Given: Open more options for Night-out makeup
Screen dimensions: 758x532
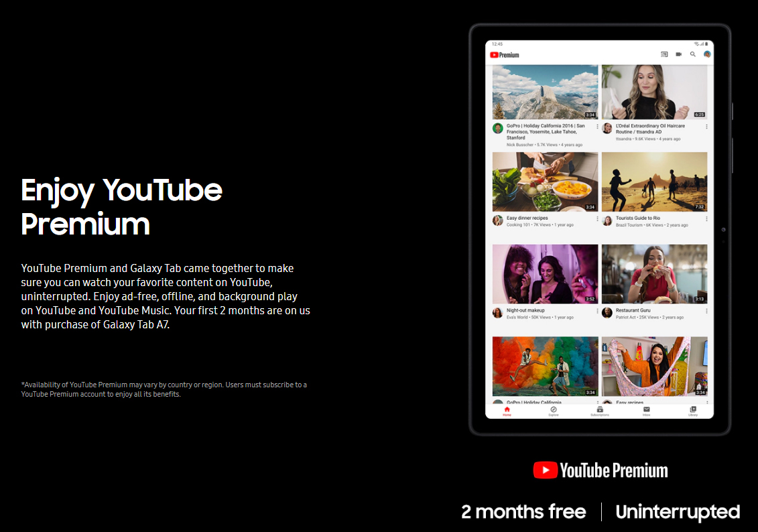Looking at the screenshot, I should point(598,311).
